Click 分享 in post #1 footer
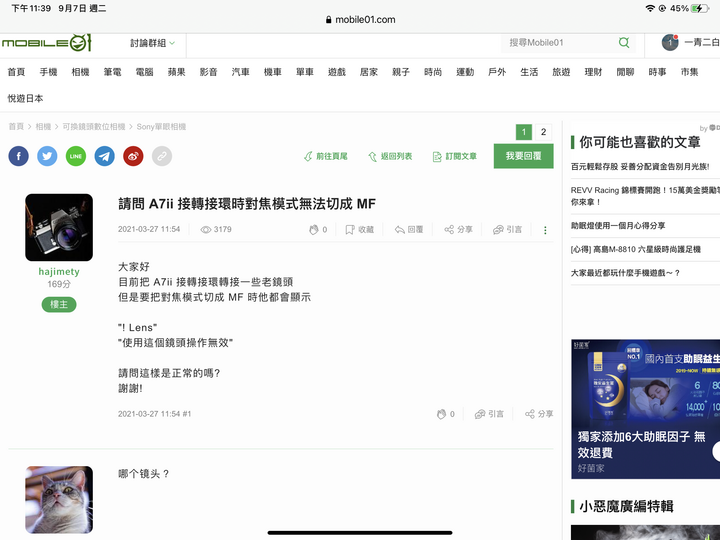720x540 pixels. pyautogui.click(x=539, y=414)
